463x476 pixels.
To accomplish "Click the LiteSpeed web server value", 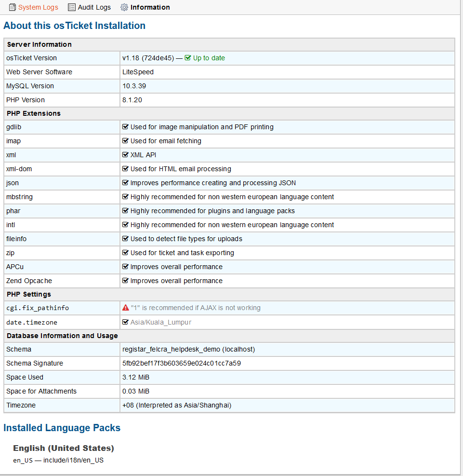I will 138,72.
